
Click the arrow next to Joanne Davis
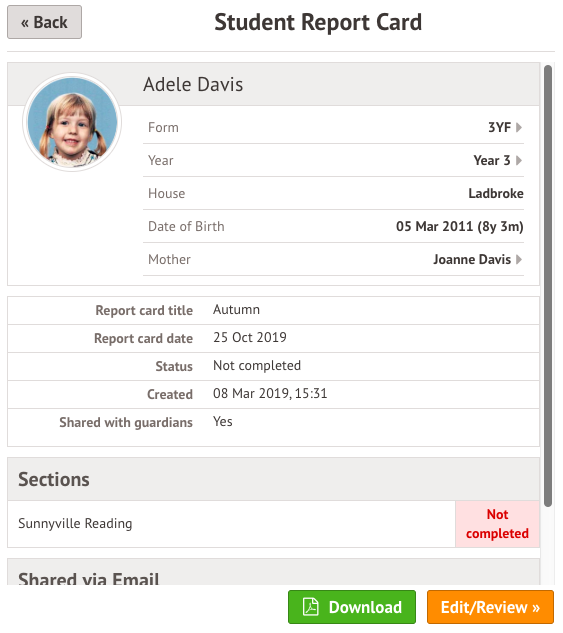[519, 260]
